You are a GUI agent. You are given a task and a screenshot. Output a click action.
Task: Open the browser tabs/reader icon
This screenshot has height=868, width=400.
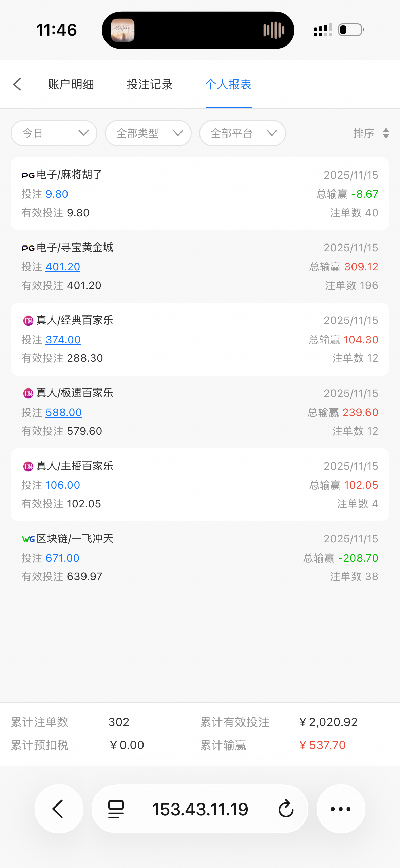point(116,809)
